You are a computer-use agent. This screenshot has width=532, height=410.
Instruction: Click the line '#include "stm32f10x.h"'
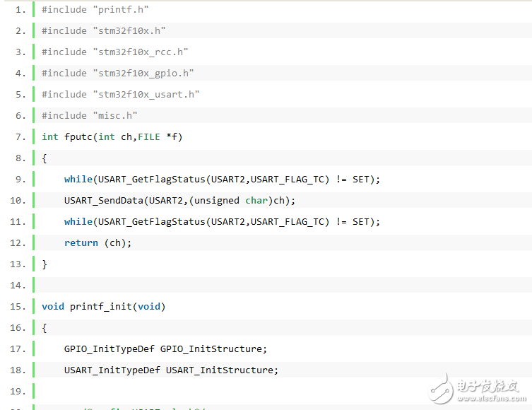103,30
